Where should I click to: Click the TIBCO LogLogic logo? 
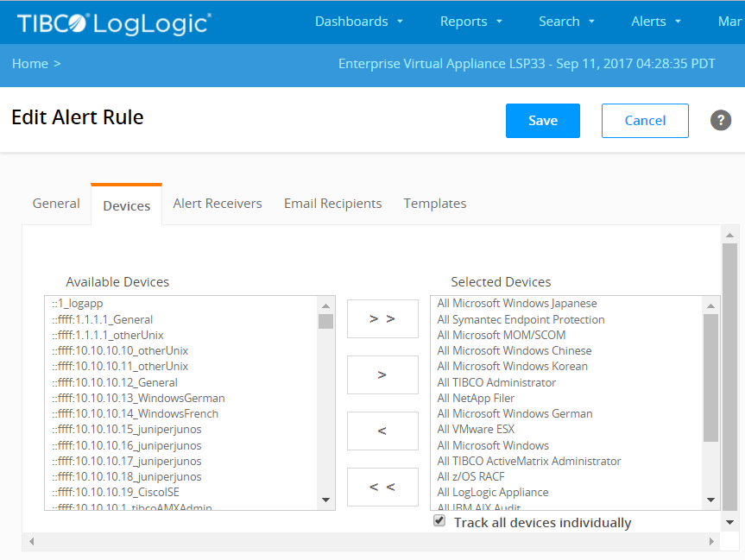[114, 22]
